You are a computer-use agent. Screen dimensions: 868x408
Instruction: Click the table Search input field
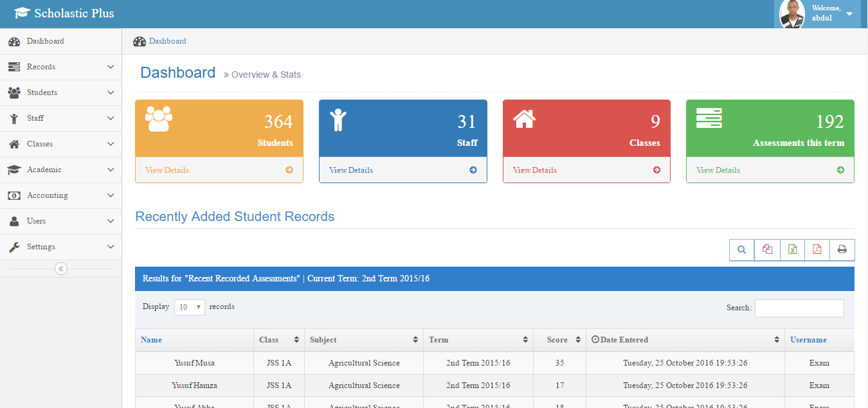click(x=799, y=308)
